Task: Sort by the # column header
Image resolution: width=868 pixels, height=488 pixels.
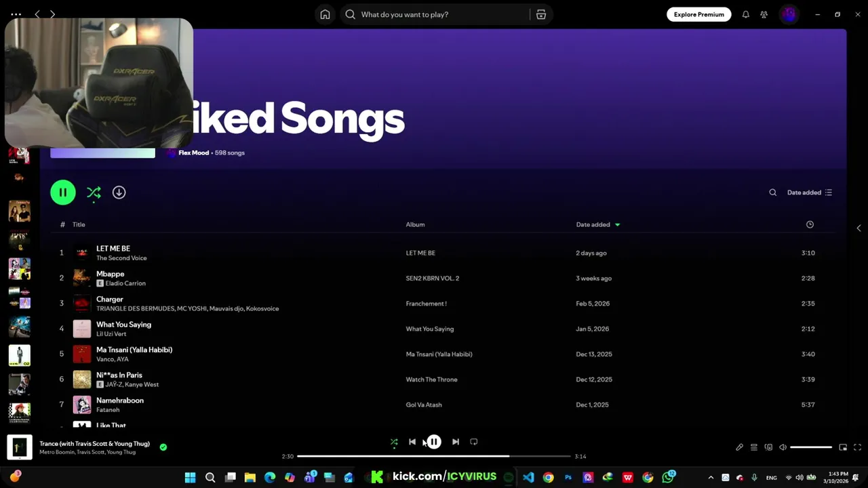Action: 62,224
